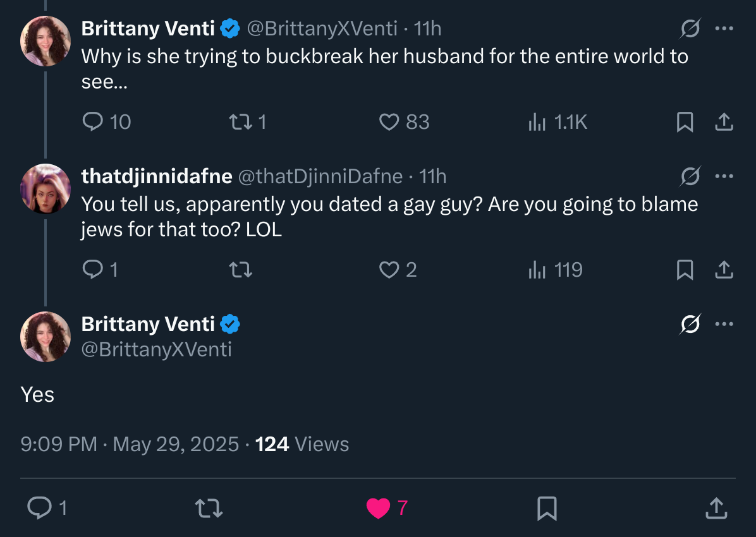Open Grok icon on the main tweet
Screen dimensions: 756x537
click(690, 325)
